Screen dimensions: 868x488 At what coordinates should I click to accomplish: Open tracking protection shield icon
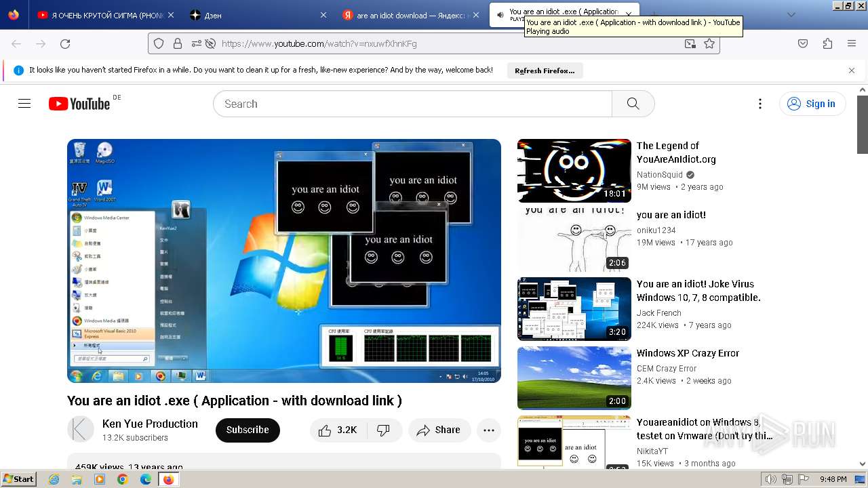159,43
